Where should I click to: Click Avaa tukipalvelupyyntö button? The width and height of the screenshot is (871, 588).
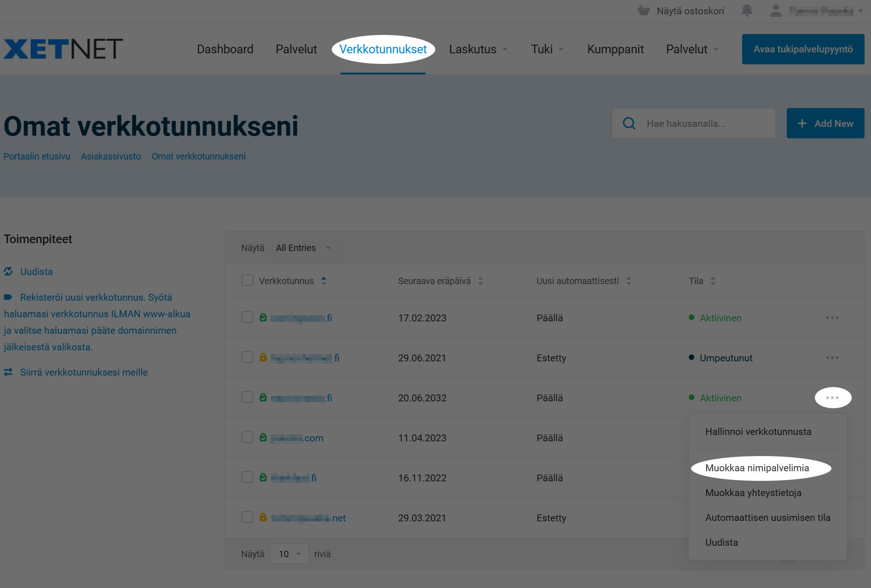coord(803,49)
